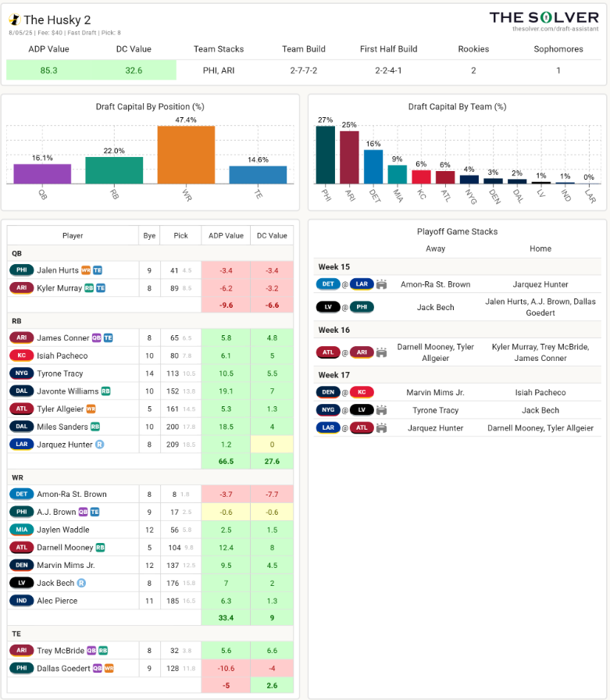This screenshot has width=610, height=700.
Task: Click the orange WR bar showing 47.4%
Action: tap(186, 155)
